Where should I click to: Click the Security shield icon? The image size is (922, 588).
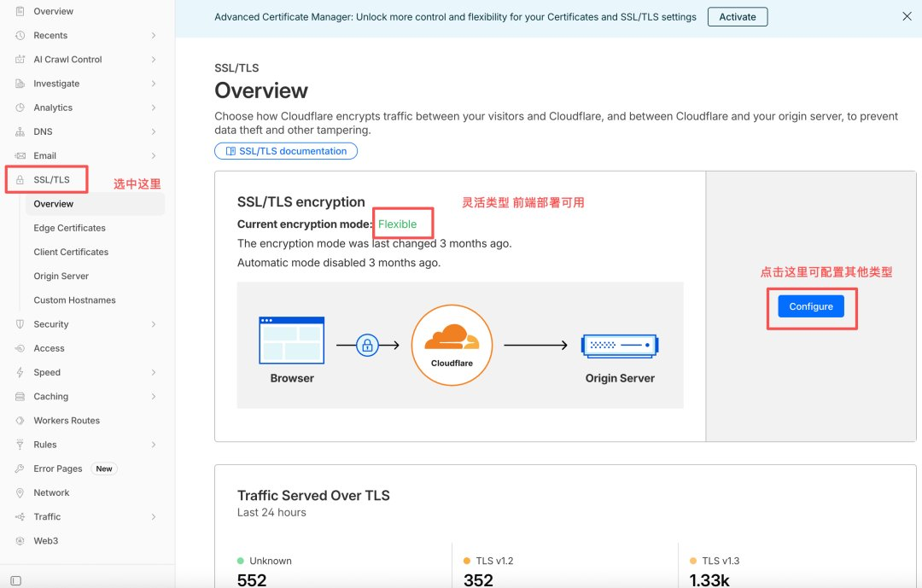20,324
